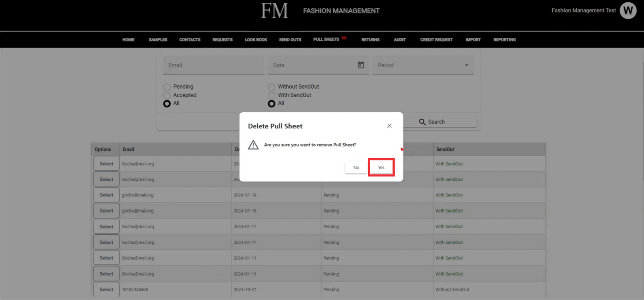The width and height of the screenshot is (644, 300).
Task: Open the CREDIT REQUEST menu
Action: click(x=436, y=40)
